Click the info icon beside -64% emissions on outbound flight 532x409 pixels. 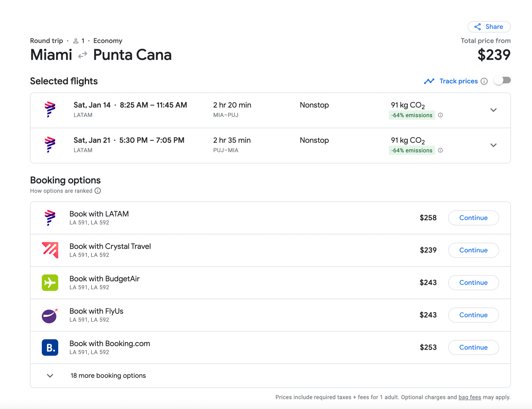[x=441, y=115]
